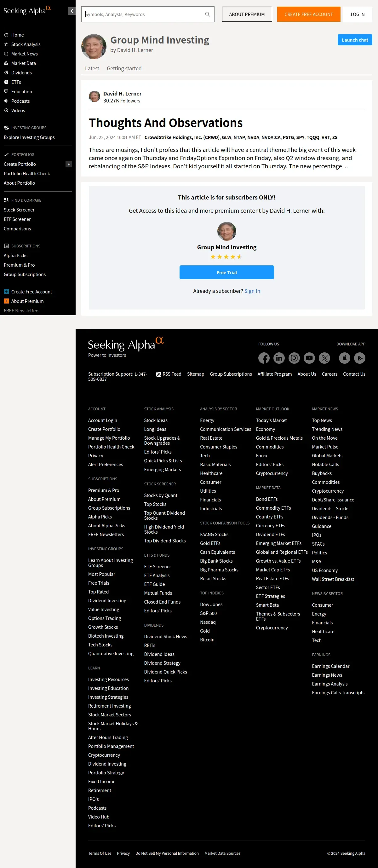The image size is (378, 868).
Task: Click the Seeking Alpha sidebar logo
Action: click(x=27, y=10)
